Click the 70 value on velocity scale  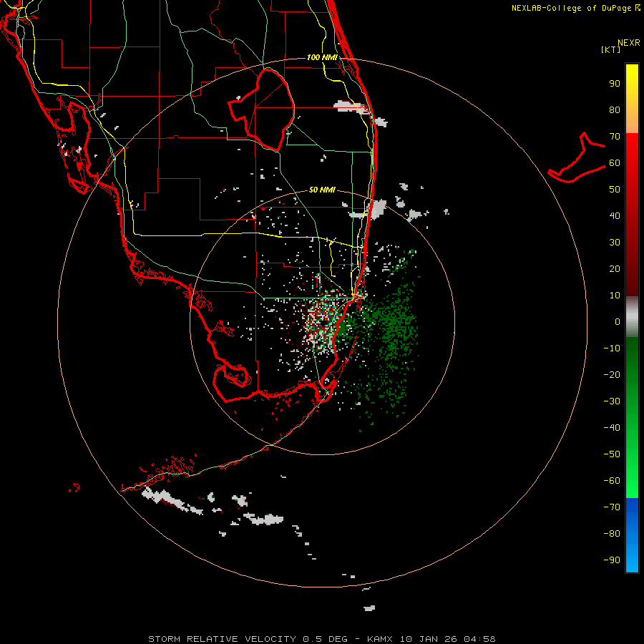[615, 137]
